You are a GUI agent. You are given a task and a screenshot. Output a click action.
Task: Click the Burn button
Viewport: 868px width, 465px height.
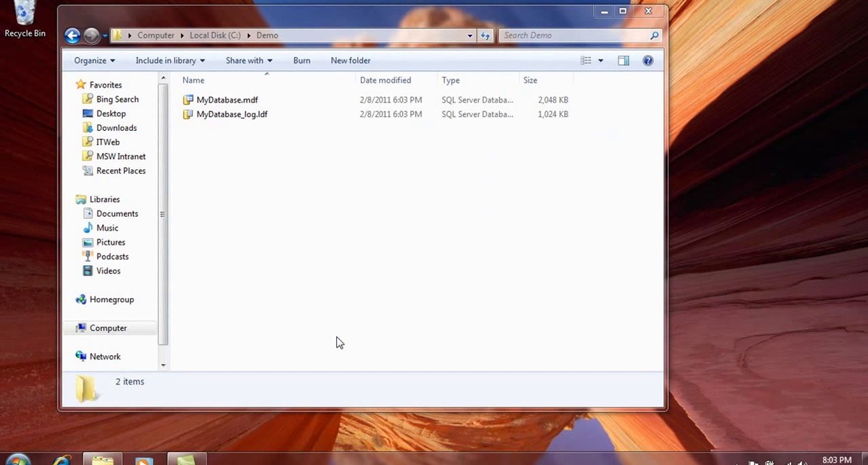pos(302,61)
